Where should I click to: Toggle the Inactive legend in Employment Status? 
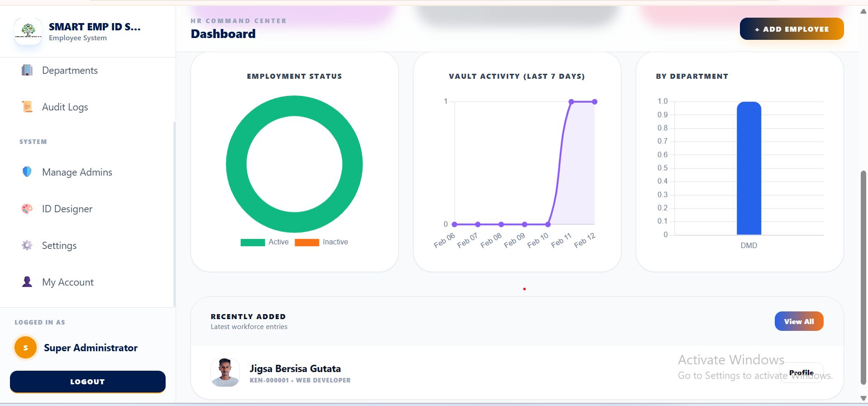tap(321, 242)
